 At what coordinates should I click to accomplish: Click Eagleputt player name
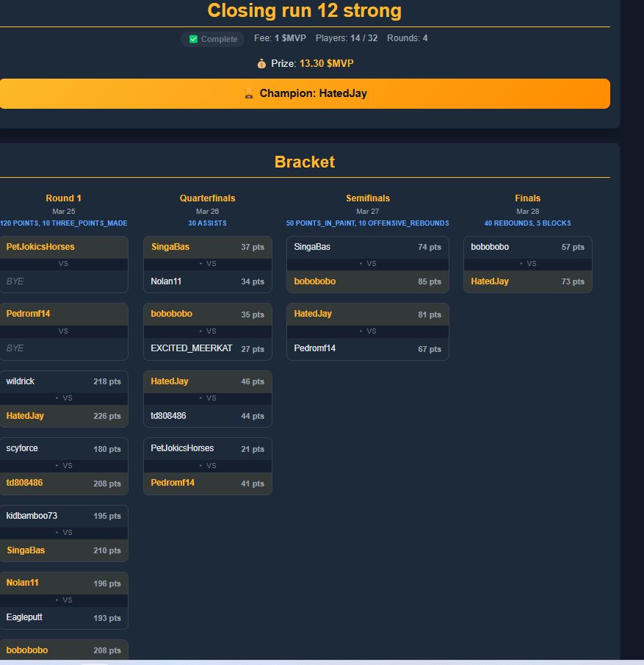pos(24,617)
